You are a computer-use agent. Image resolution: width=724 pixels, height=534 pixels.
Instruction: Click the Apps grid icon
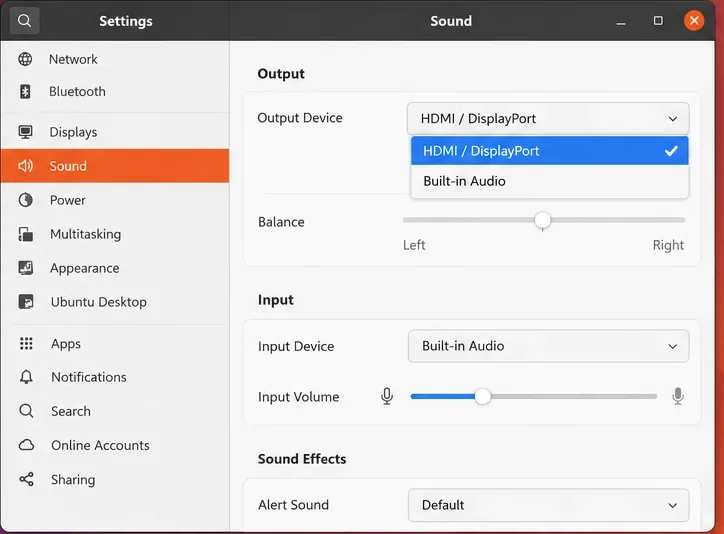(x=26, y=343)
